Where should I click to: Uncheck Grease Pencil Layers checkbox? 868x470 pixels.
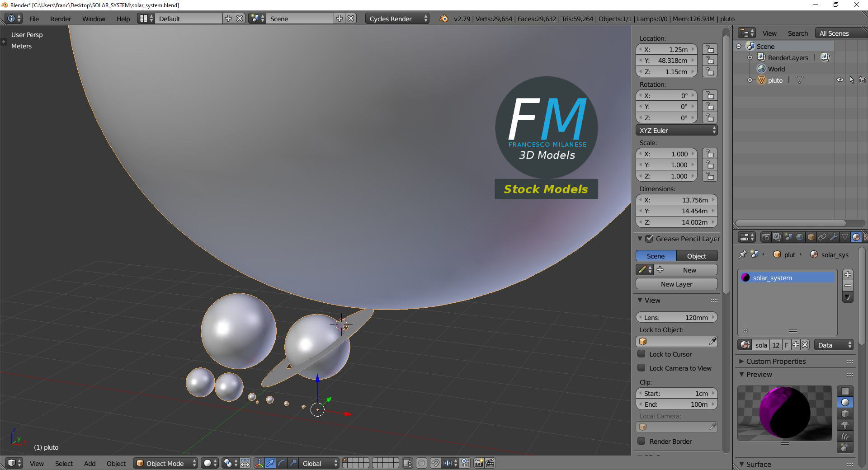[649, 239]
